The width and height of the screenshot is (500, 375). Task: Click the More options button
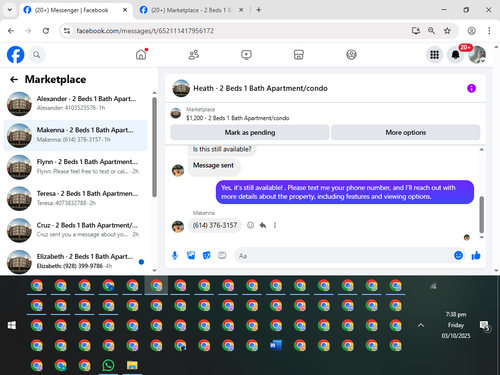[406, 132]
